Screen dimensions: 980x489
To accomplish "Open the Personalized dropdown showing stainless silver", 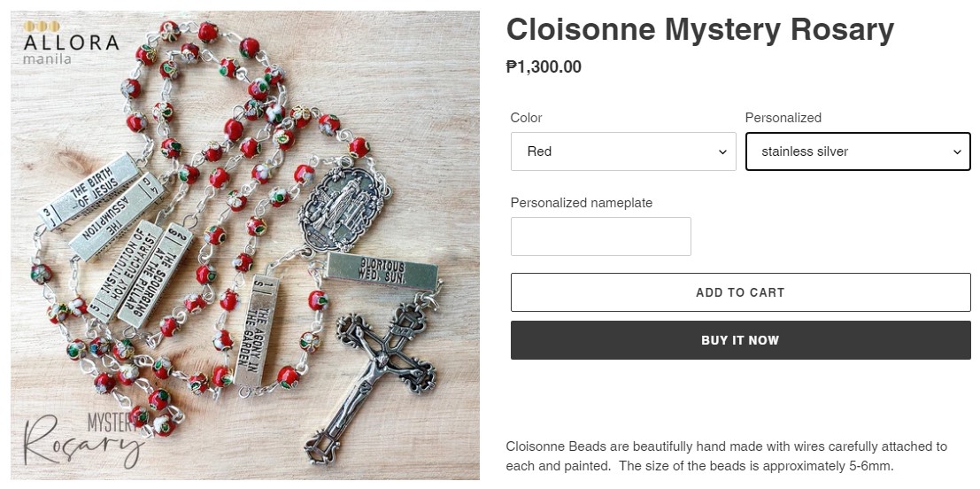I will [857, 151].
